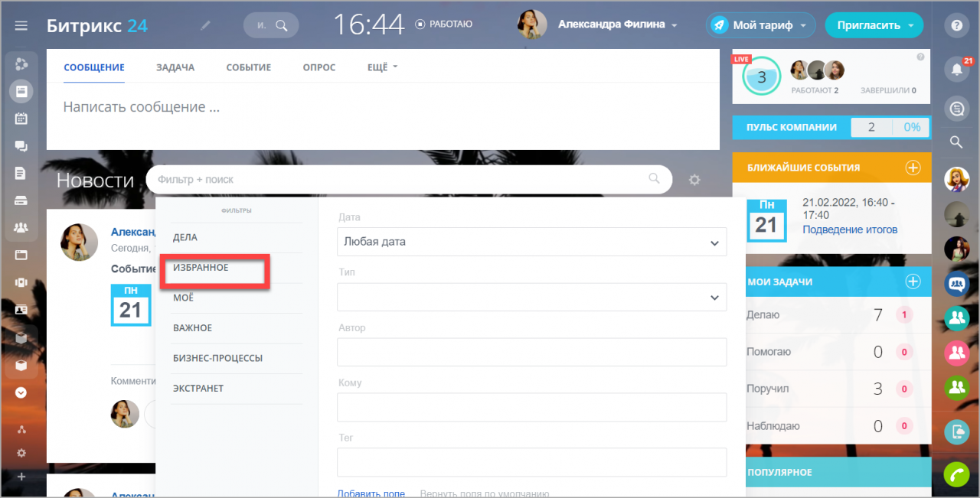The height and width of the screenshot is (498, 980).
Task: Open the pink group chat icon
Action: click(x=956, y=352)
